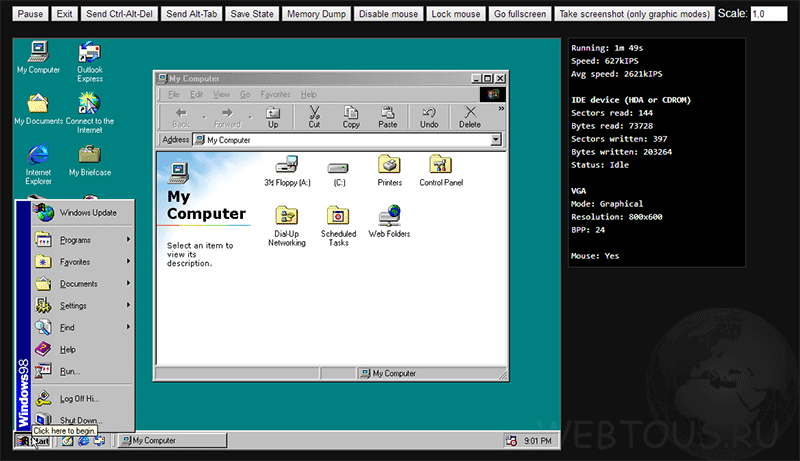Open the Back button history dropdown arrow
The image size is (800, 461).
(x=204, y=118)
